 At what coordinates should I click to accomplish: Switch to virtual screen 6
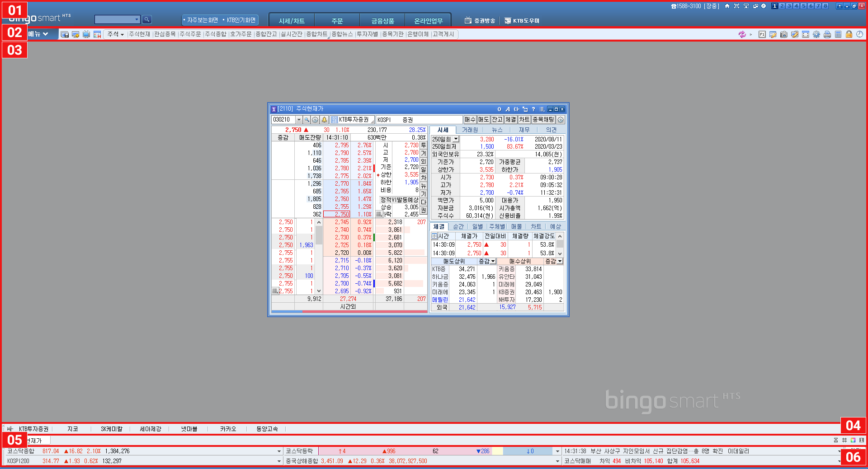tap(811, 6)
